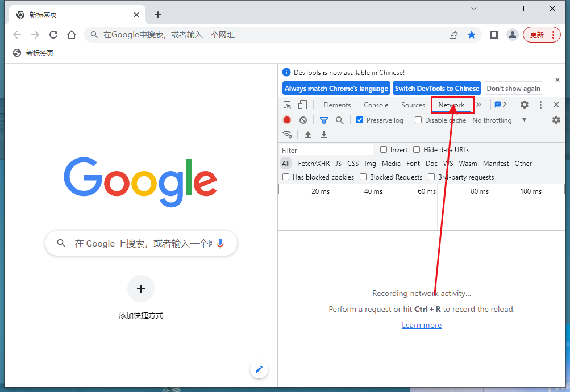Click the 更新 update button
Image resolution: width=570 pixels, height=392 pixels.
542,35
